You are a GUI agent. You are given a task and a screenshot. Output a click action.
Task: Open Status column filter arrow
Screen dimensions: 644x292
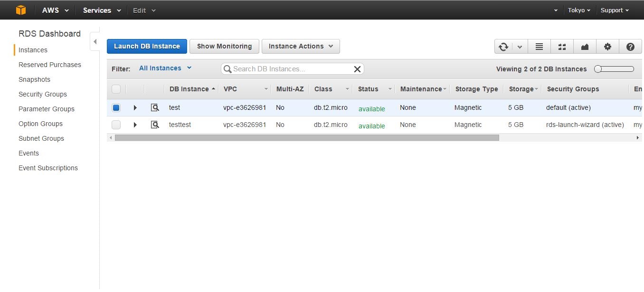coord(390,89)
